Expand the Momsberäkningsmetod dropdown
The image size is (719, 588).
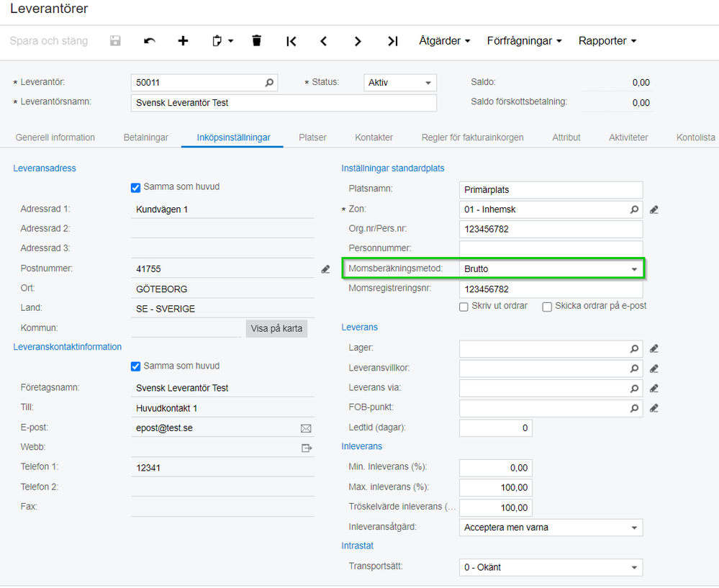point(634,269)
